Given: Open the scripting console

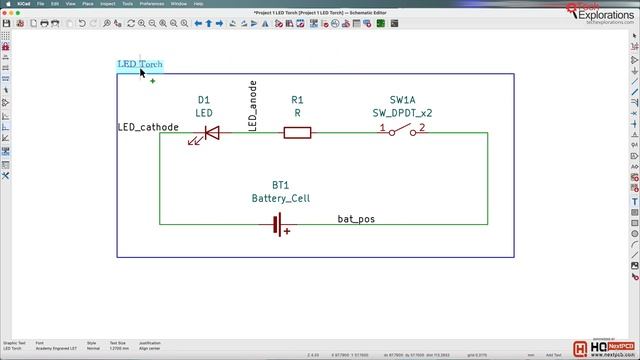Looking at the screenshot, I should [394, 24].
